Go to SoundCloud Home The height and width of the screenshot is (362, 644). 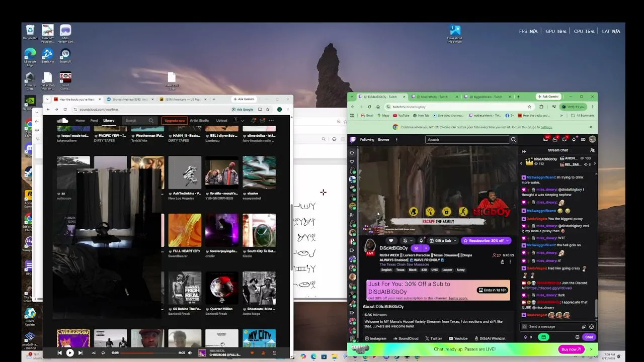pyautogui.click(x=80, y=121)
